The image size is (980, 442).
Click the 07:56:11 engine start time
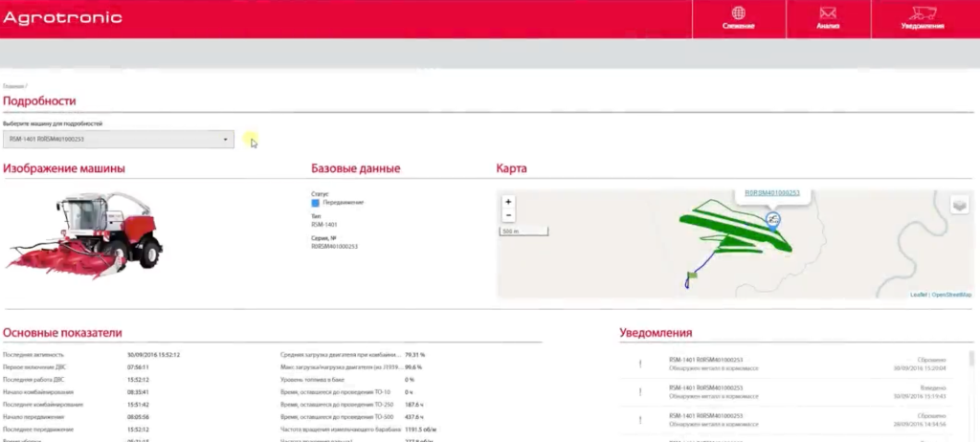[x=138, y=367]
